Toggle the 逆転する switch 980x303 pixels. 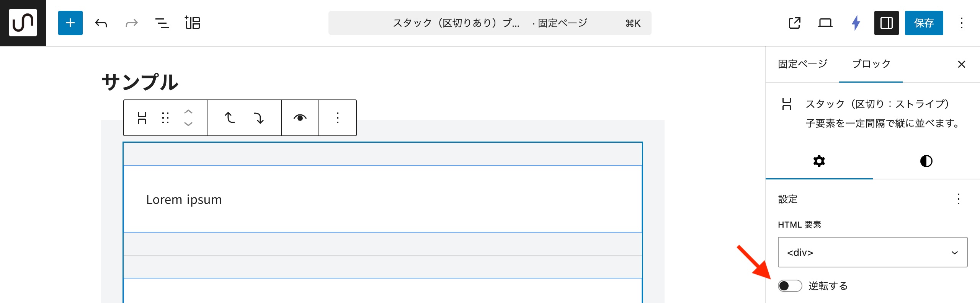790,286
